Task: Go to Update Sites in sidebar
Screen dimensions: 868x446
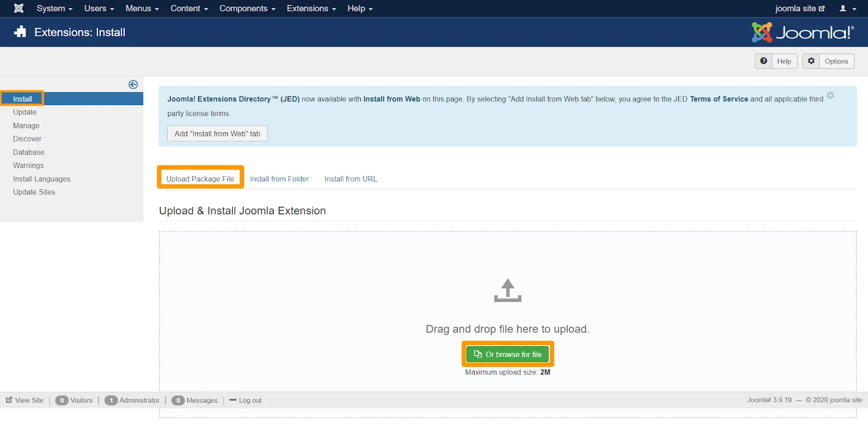Action: pyautogui.click(x=34, y=192)
